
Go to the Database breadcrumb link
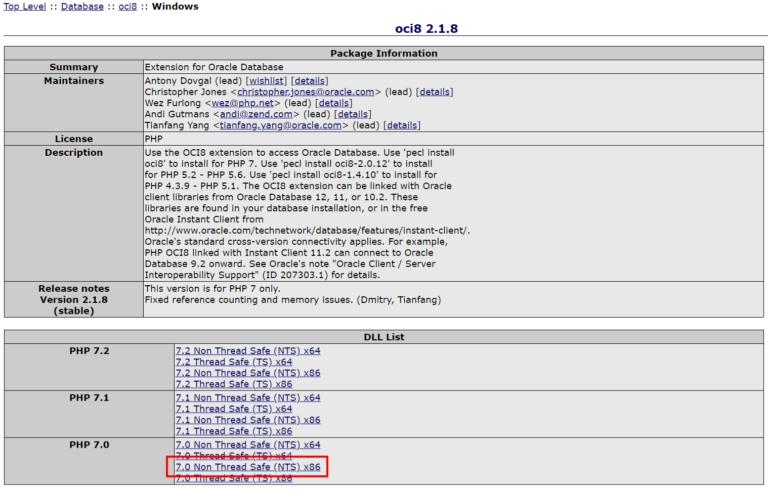tap(82, 7)
